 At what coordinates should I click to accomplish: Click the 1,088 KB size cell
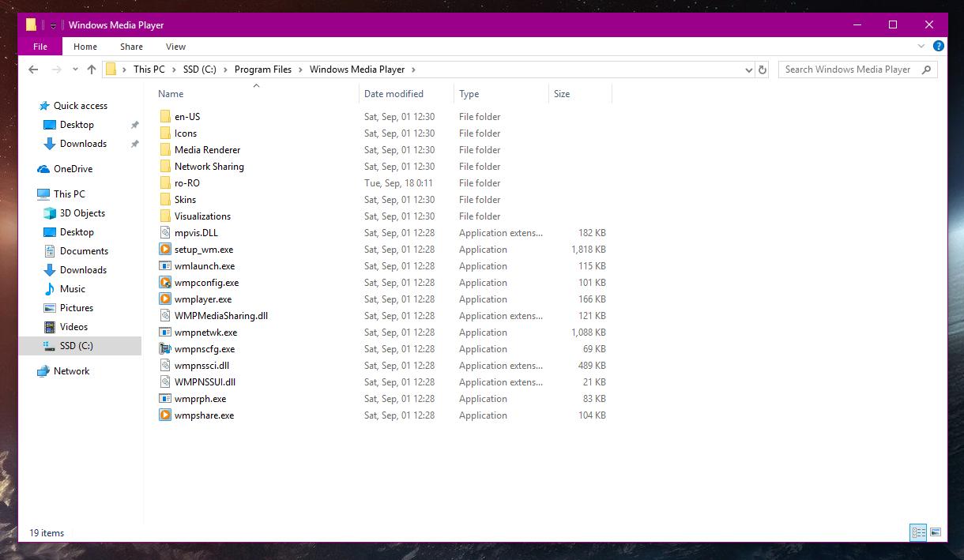[x=589, y=333]
